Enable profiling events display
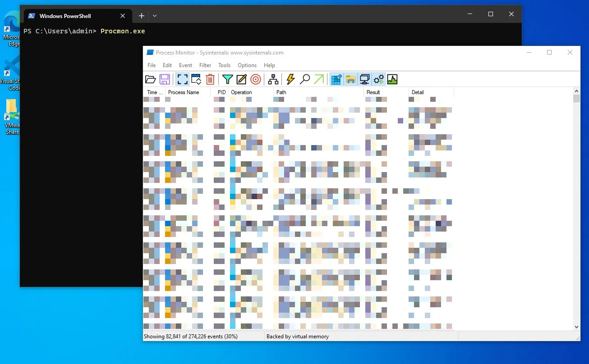This screenshot has height=364, width=589. pos(392,79)
